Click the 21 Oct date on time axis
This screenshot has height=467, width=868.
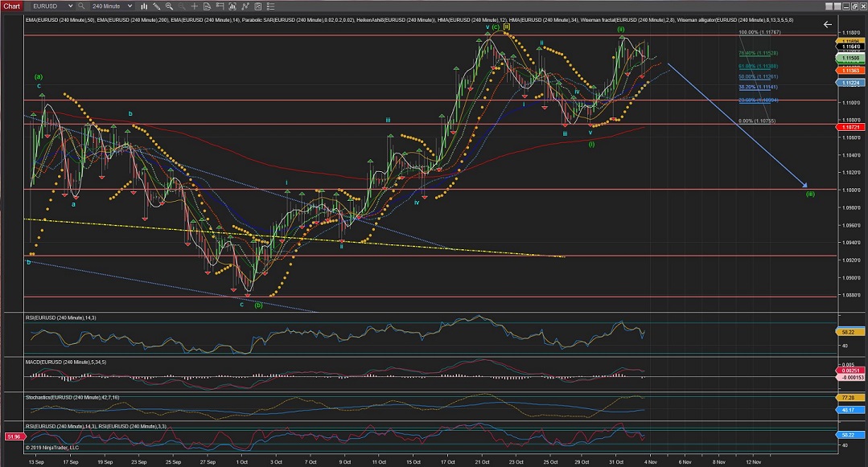[x=482, y=461]
